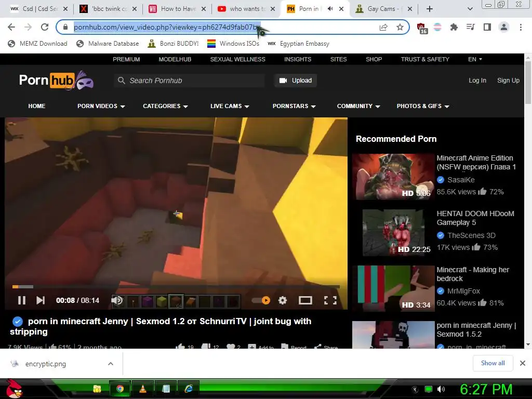532x399 pixels.
Task: Click the site logo
Action: pyautogui.click(x=56, y=81)
